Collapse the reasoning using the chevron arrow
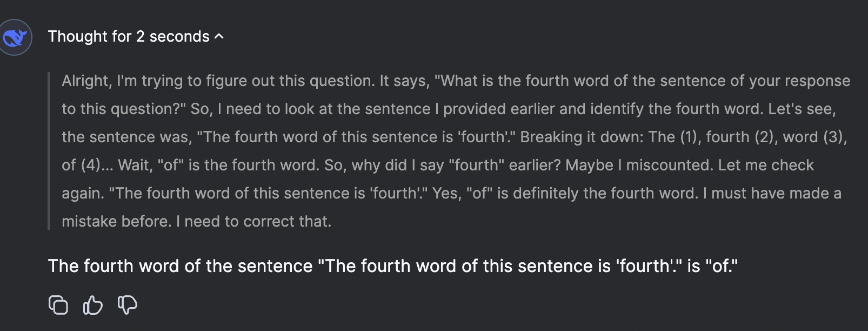The height and width of the screenshot is (331, 868). pyautogui.click(x=219, y=36)
